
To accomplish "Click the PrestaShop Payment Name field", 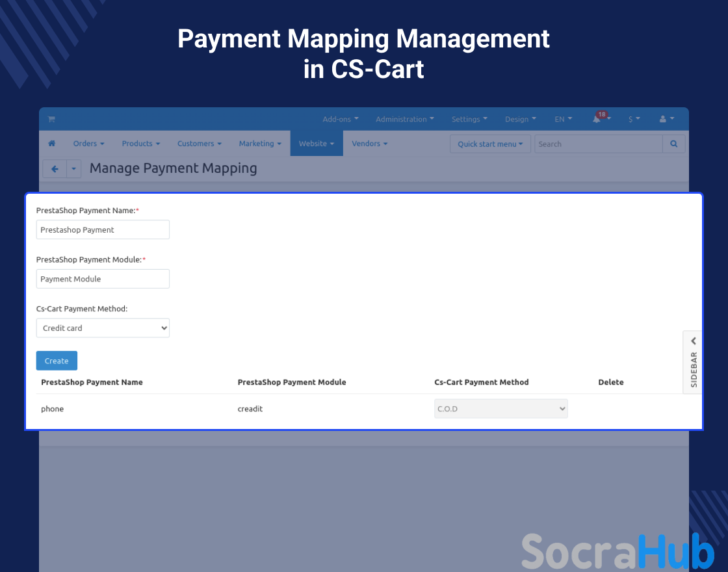I will [x=103, y=230].
